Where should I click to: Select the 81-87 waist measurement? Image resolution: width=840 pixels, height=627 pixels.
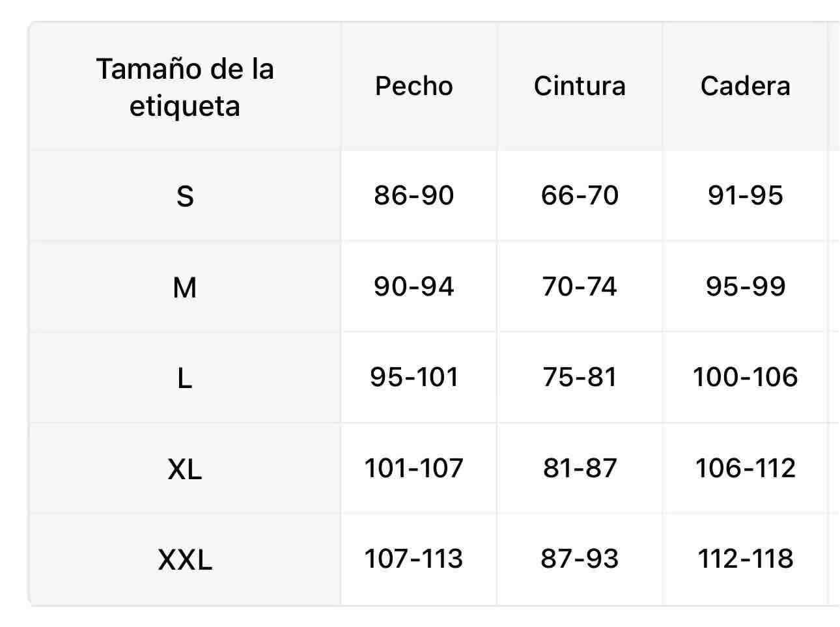[x=580, y=468]
